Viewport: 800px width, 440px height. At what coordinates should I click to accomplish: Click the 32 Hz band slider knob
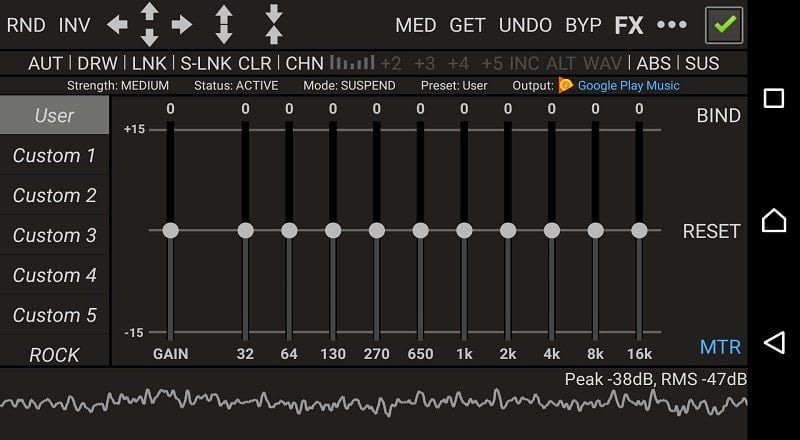(245, 230)
